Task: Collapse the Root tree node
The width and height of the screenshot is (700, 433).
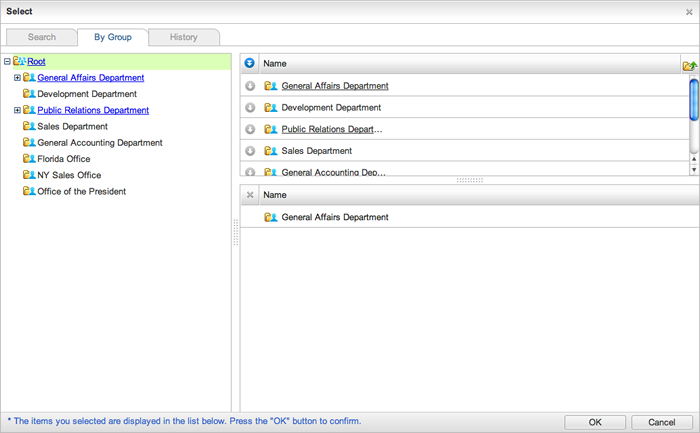Action: 7,62
